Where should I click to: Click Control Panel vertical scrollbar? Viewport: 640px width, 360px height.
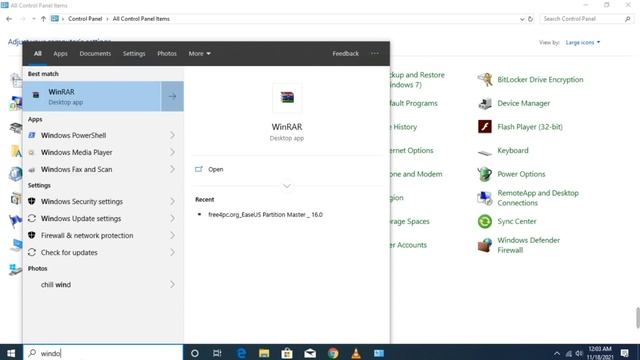click(x=638, y=317)
